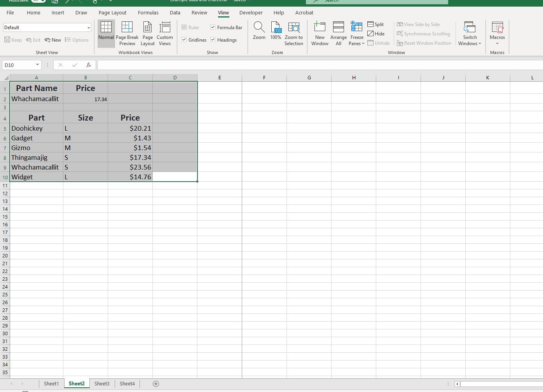This screenshot has width=543, height=392.
Task: Open the Sheet View Default dropdown
Action: 47,28
